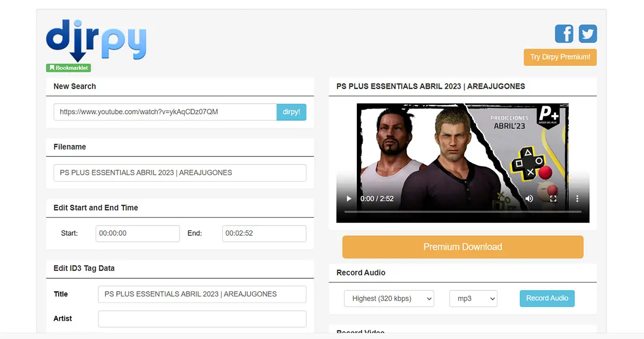Click the Record Audio section heading
Viewport: 644px width, 339px height.
coord(361,273)
